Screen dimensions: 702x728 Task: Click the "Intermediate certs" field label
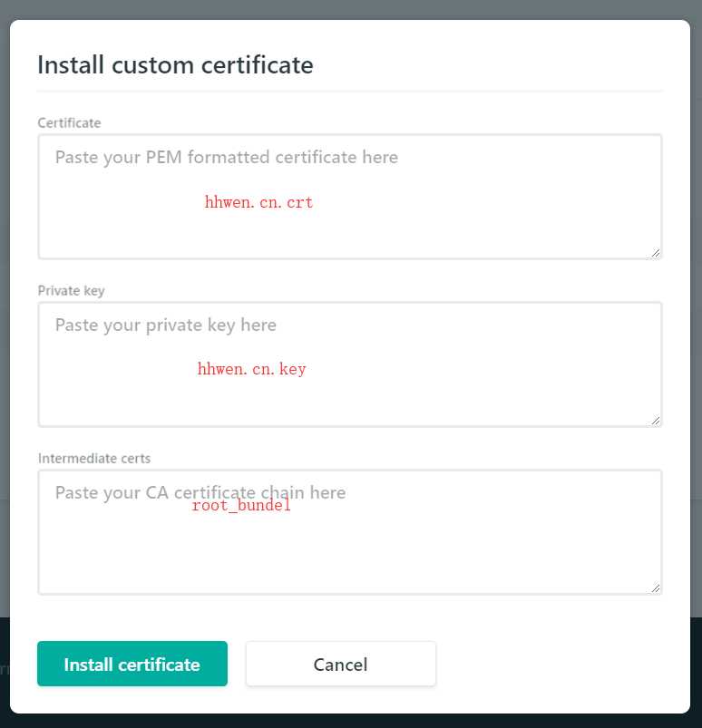(94, 458)
